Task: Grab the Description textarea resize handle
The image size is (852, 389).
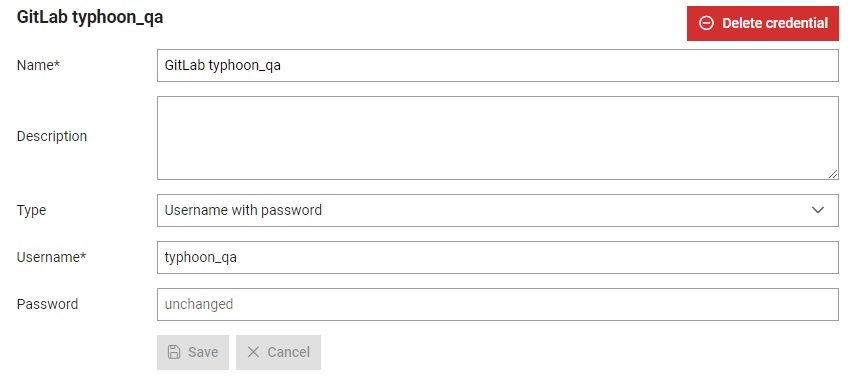Action: (833, 174)
